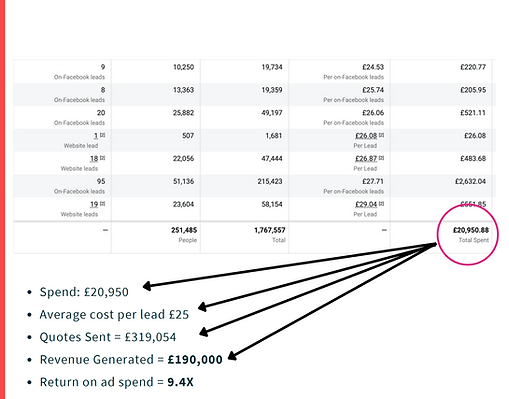Select the 49,197 impressions cell
This screenshot has height=399, width=509.
[x=272, y=113]
